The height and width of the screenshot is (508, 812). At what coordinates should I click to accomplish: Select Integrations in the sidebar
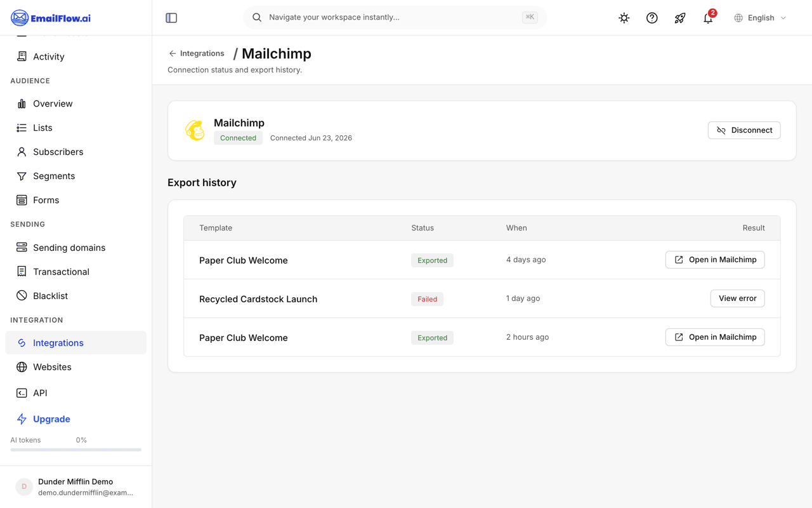point(75,343)
